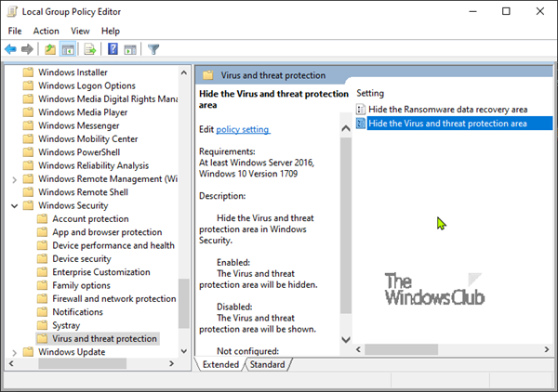Switch to the Standard tab
The width and height of the screenshot is (558, 392).
(x=267, y=364)
